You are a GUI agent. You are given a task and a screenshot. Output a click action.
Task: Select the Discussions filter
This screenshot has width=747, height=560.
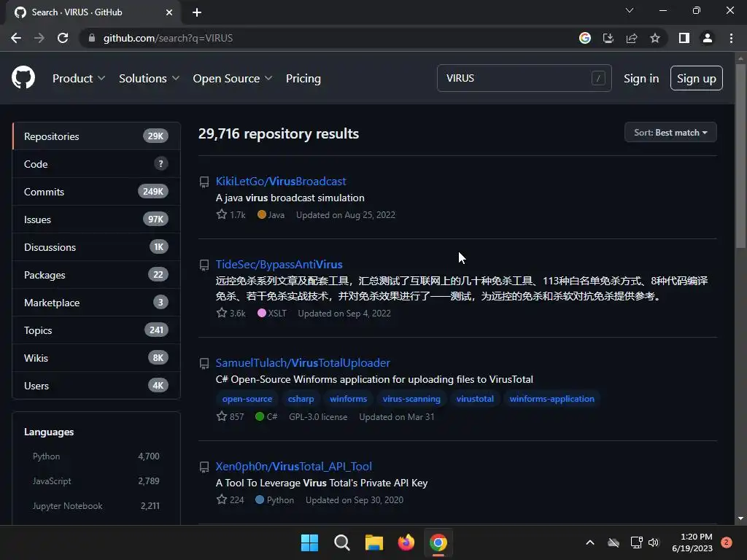pos(96,246)
